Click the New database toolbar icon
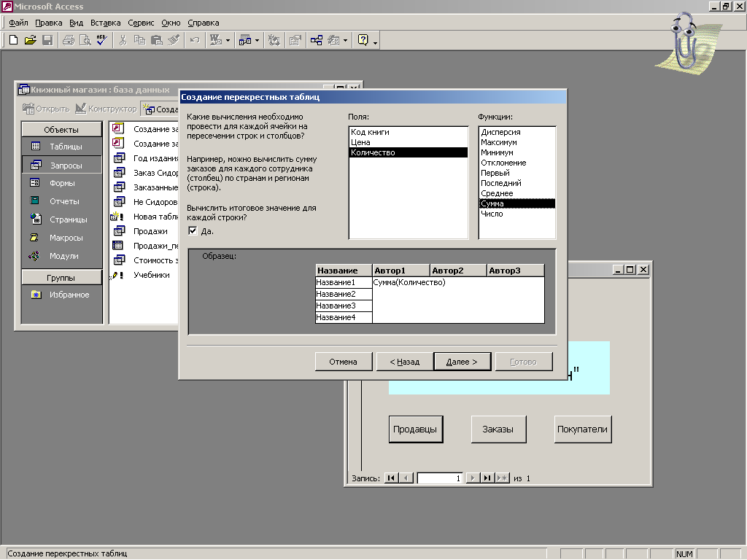This screenshot has height=560, width=747. pyautogui.click(x=13, y=41)
